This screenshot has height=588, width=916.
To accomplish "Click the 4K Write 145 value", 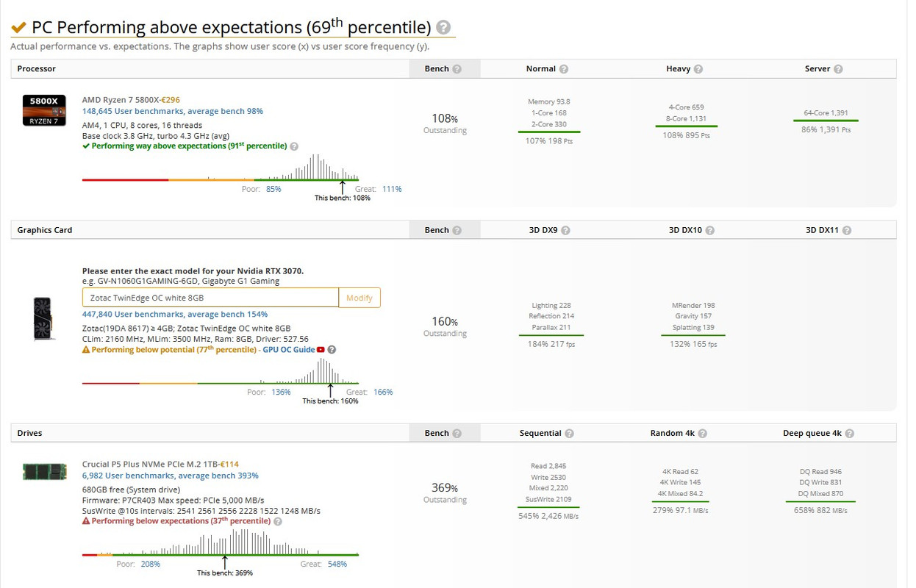I will coord(680,483).
